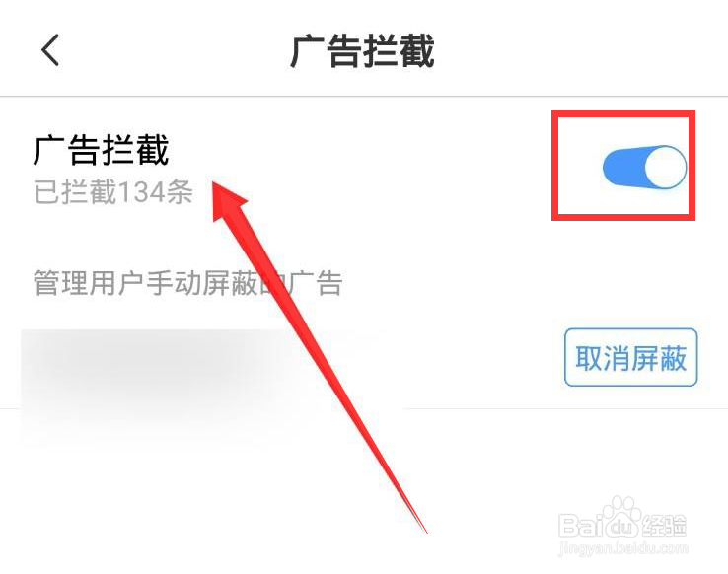This screenshot has width=728, height=574.
Task: Click the blue track of the ad-block toggle
Action: tap(623, 167)
